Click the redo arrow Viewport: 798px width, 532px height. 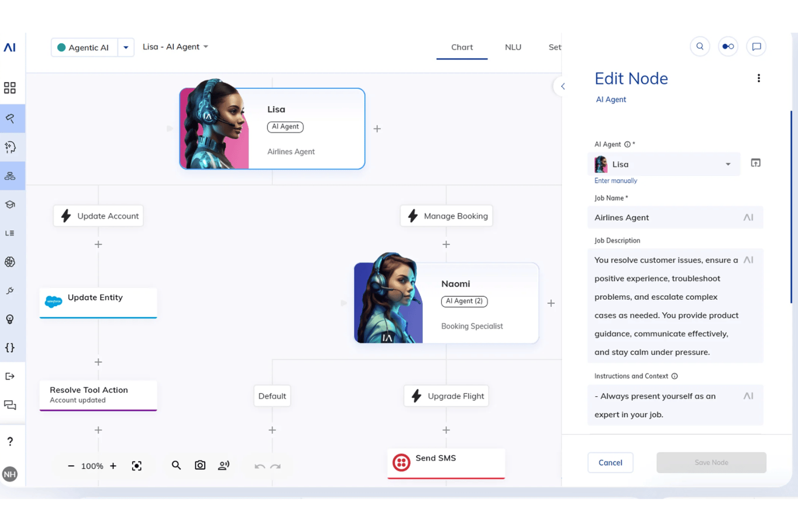pos(276,466)
